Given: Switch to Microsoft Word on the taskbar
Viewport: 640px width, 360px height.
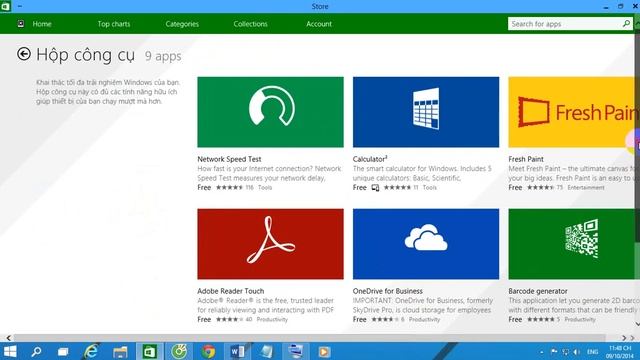Looking at the screenshot, I should point(238,351).
